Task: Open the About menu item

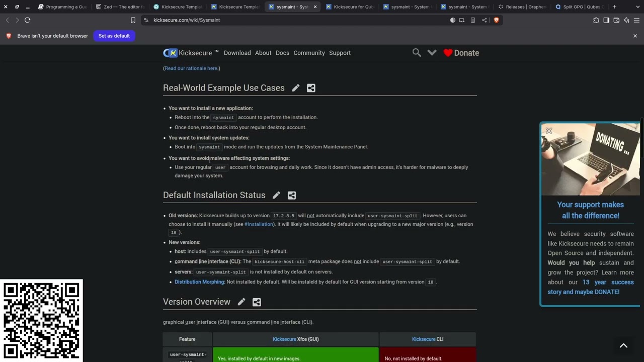Action: (263, 53)
